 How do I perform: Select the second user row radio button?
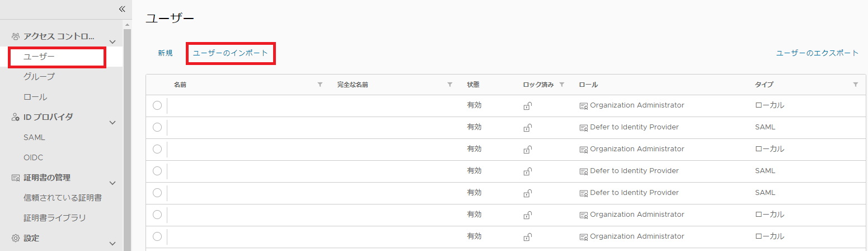157,127
